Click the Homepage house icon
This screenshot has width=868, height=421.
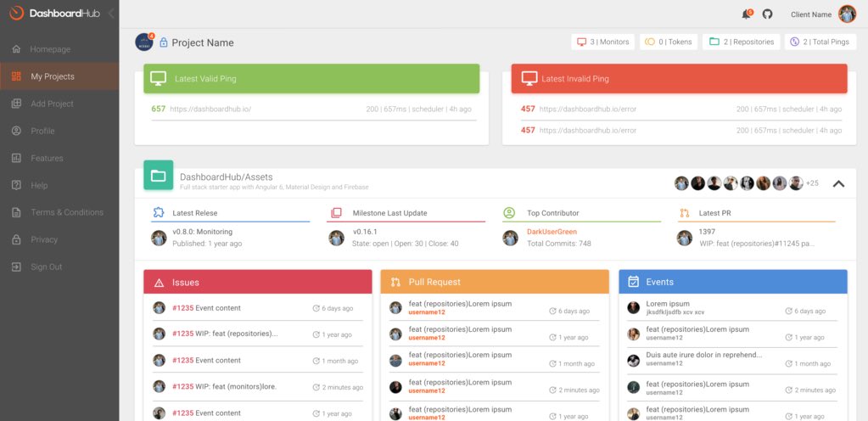click(x=17, y=49)
